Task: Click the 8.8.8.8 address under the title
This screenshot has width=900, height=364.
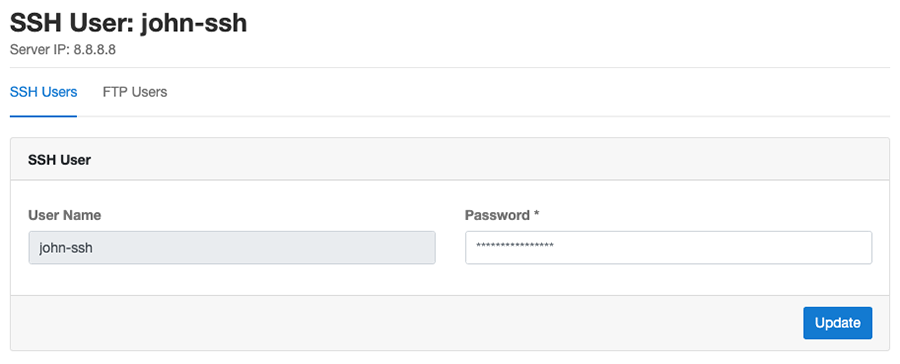Action: point(95,49)
